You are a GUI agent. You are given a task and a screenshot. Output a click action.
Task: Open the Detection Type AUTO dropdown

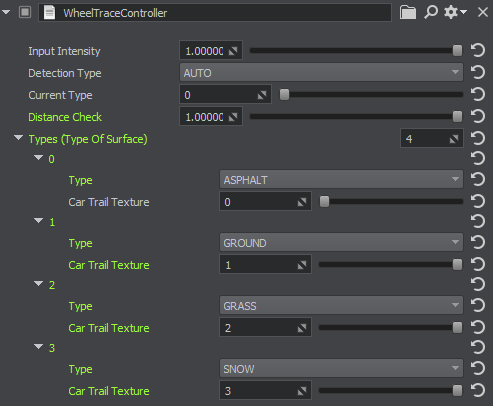coord(321,72)
